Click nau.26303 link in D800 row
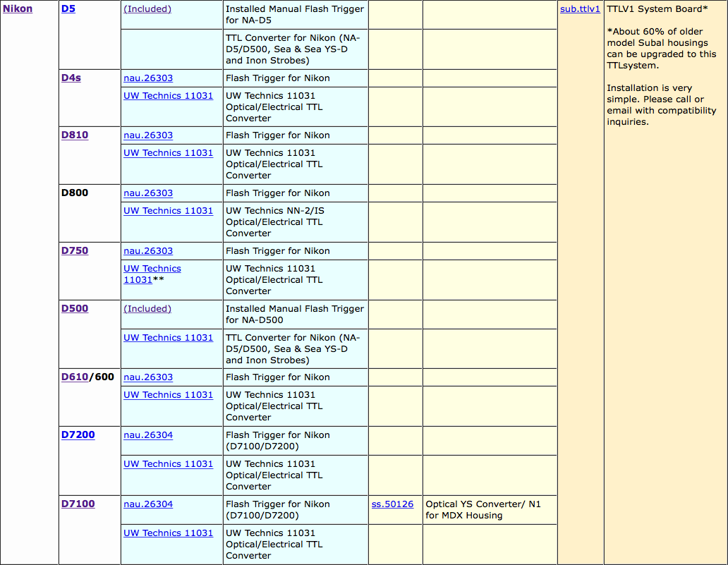This screenshot has height=565, width=728. (x=148, y=193)
